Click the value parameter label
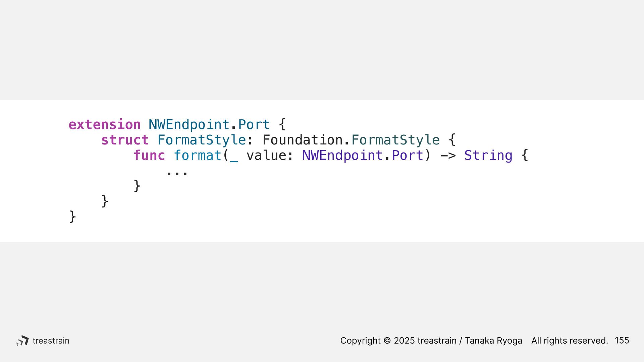 pos(266,156)
